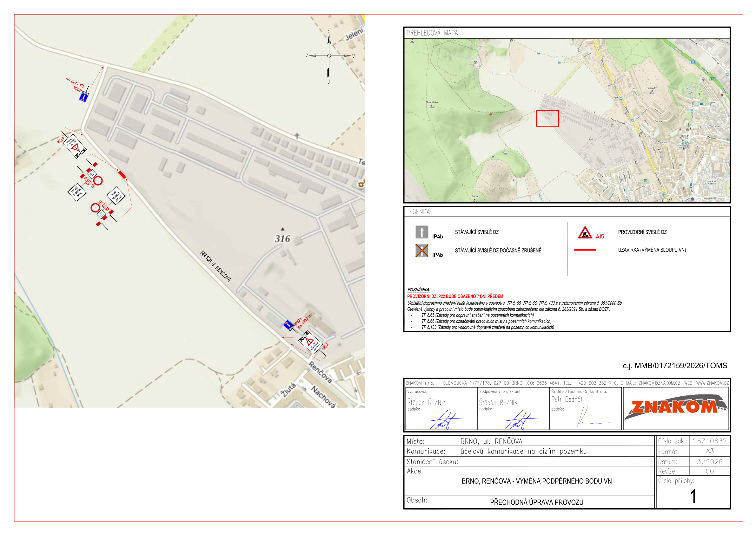Click the name "Petr Bednář"
Image resolution: width=756 pixels, height=534 pixels.
point(567,400)
